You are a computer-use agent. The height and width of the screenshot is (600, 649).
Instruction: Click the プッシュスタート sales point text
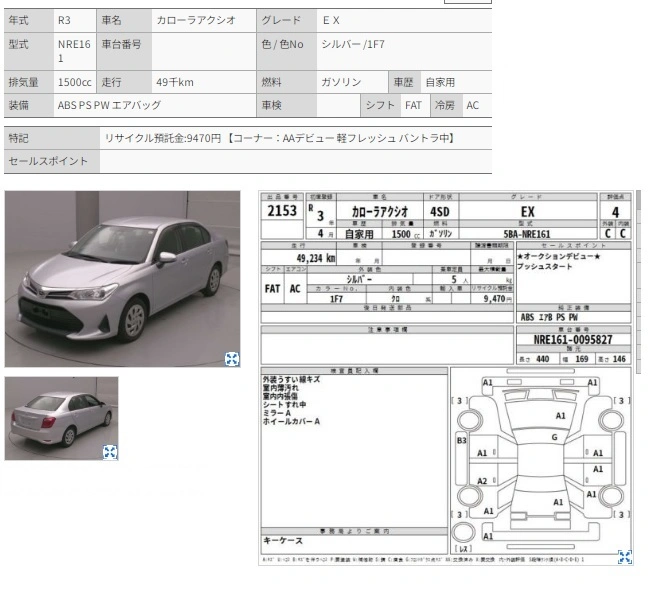point(544,267)
